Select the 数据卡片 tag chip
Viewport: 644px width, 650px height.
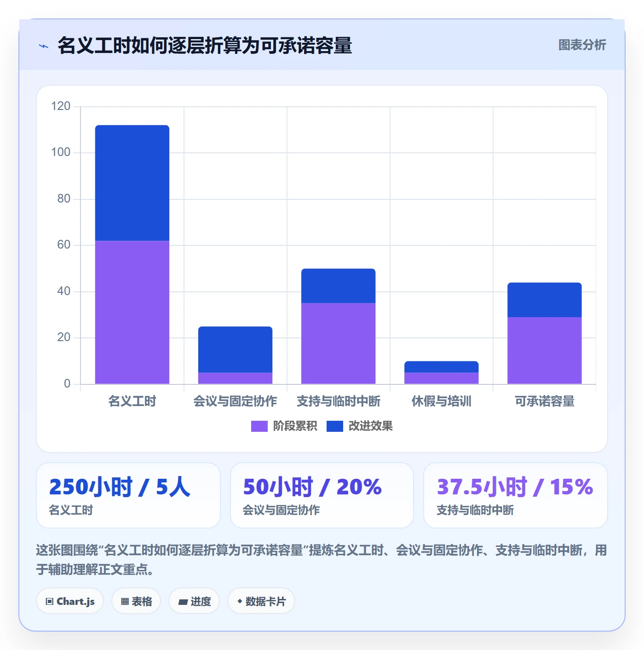point(261,601)
